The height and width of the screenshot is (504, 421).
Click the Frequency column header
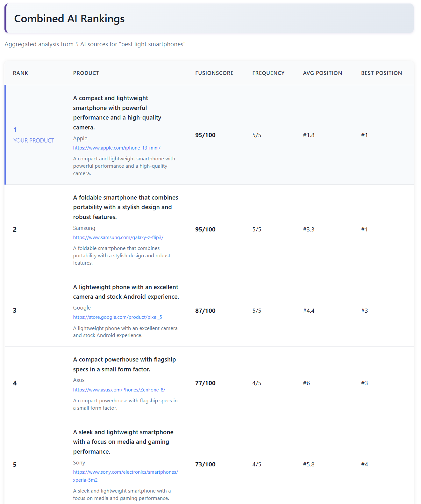pos(268,73)
